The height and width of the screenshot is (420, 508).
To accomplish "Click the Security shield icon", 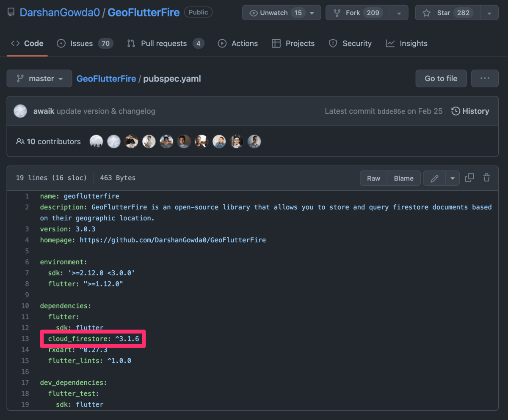I will tap(332, 43).
